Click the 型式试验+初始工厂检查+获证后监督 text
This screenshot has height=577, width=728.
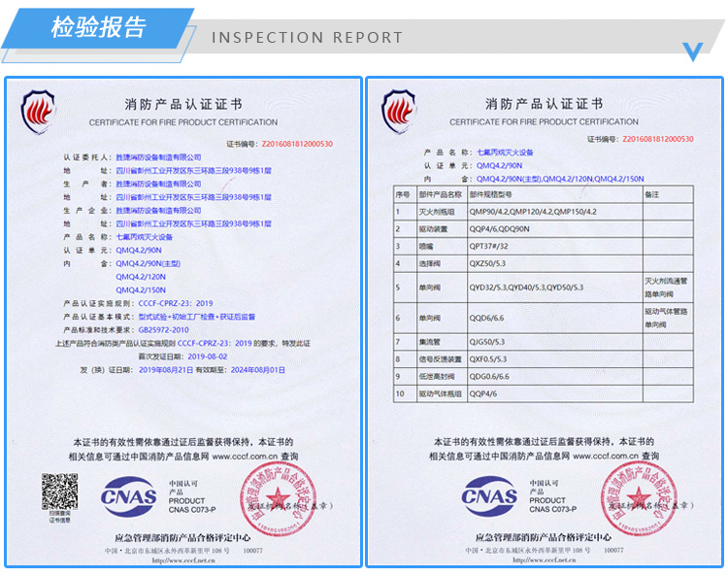coord(197,317)
